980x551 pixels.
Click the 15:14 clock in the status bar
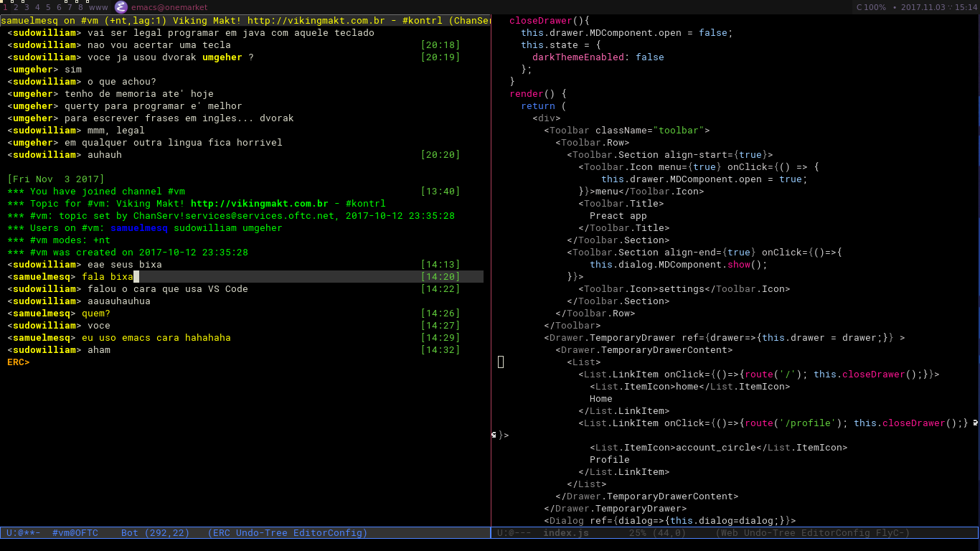click(x=966, y=7)
